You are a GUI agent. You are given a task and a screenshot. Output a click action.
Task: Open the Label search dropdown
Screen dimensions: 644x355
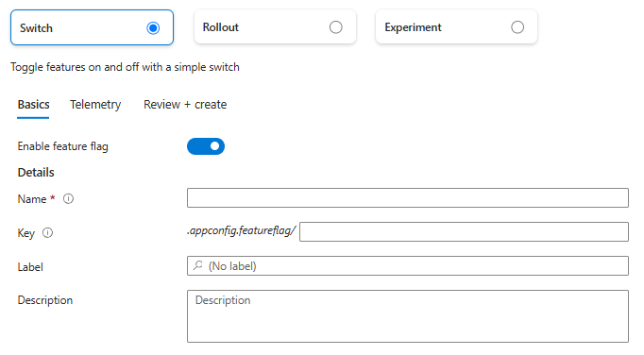(407, 266)
